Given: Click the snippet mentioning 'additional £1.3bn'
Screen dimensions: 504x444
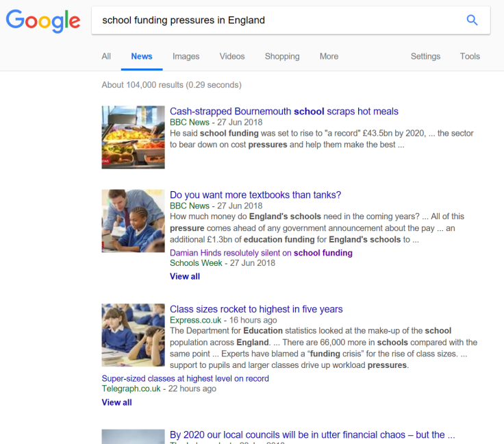Looking at the screenshot, I should tap(317, 228).
